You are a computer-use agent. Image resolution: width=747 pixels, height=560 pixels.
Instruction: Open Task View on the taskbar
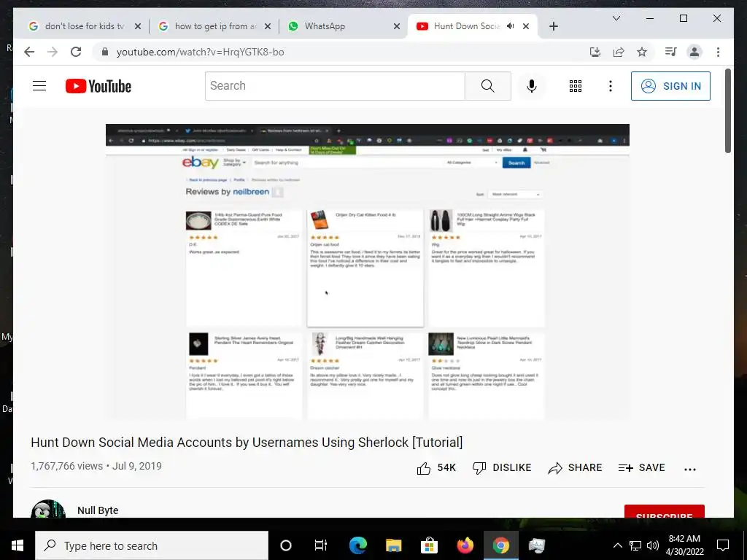pos(321,545)
